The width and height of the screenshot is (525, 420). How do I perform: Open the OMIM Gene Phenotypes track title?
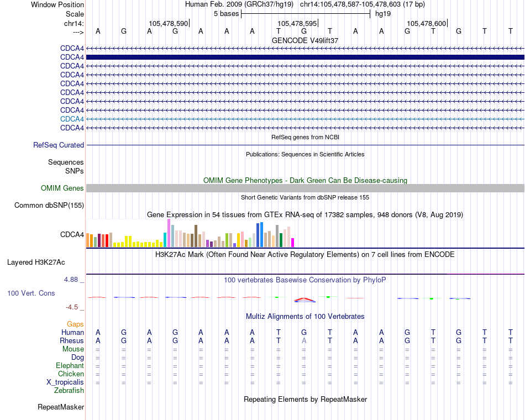point(305,181)
